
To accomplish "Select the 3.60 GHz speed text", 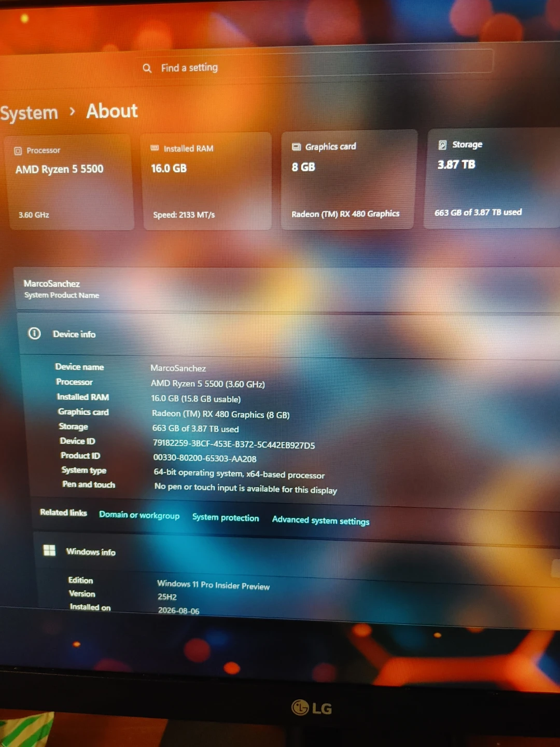I will pos(34,215).
